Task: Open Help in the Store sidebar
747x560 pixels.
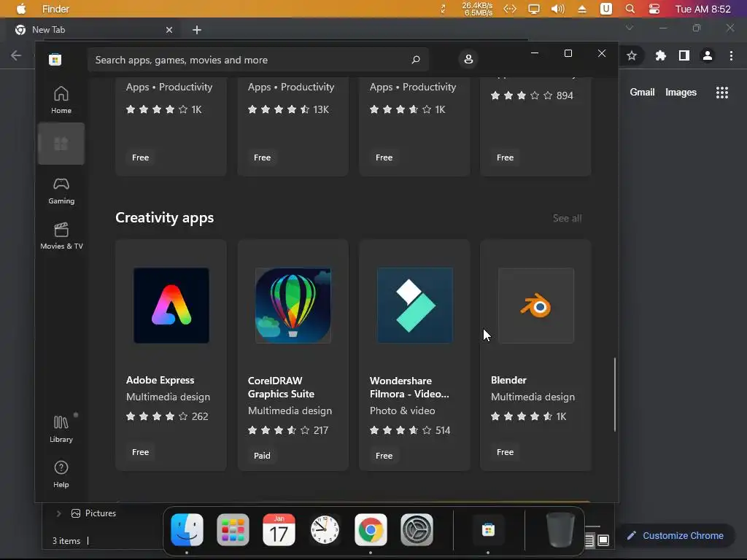Action: 61,474
